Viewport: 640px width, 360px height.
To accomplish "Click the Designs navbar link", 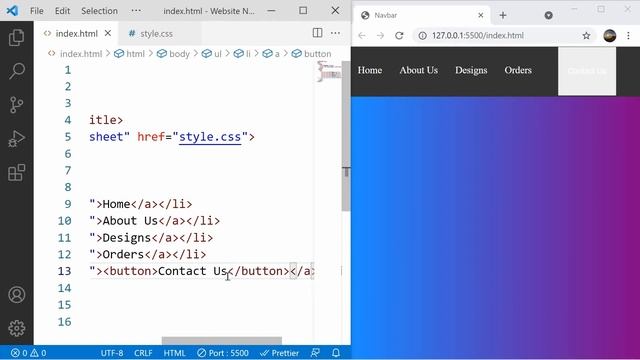I will click(471, 70).
